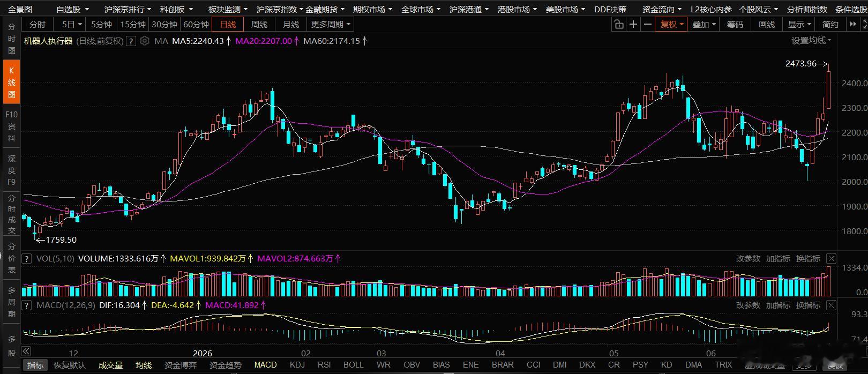Viewport: 868px width, 374px height.
Task: Select 资金博弈 indicator tab
Action: pos(181,365)
